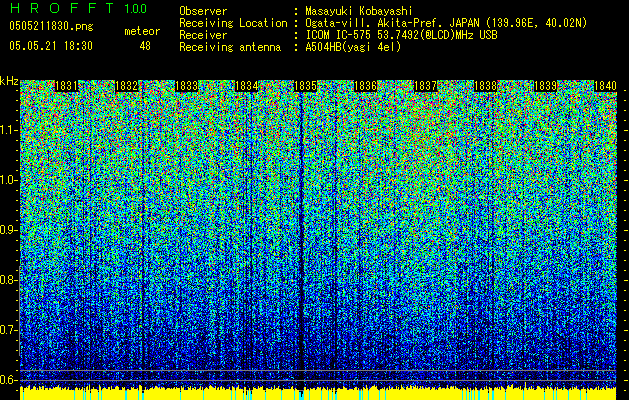Select the 1834 time marker

point(246,86)
